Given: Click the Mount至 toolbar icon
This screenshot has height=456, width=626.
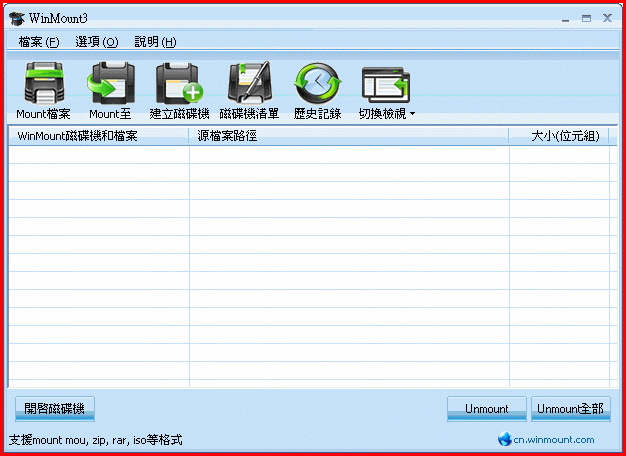Looking at the screenshot, I should tap(110, 84).
